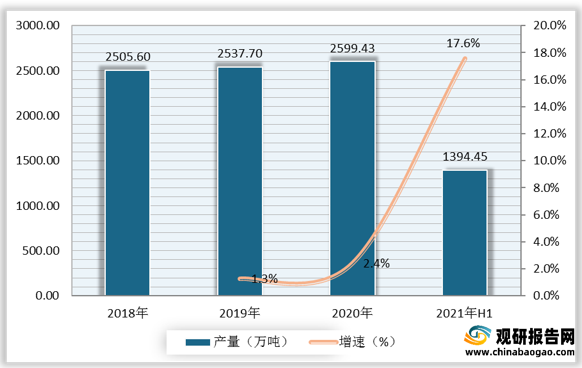Select the 2020年 bar

pos(353,179)
